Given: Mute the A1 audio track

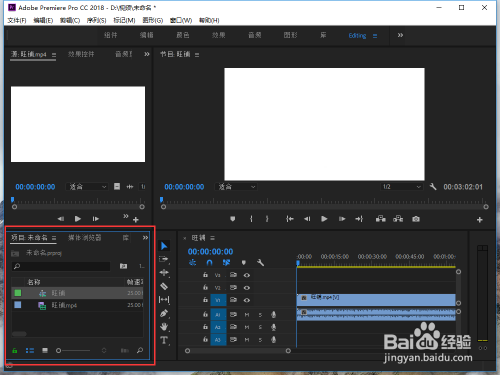Looking at the screenshot, I should (247, 315).
